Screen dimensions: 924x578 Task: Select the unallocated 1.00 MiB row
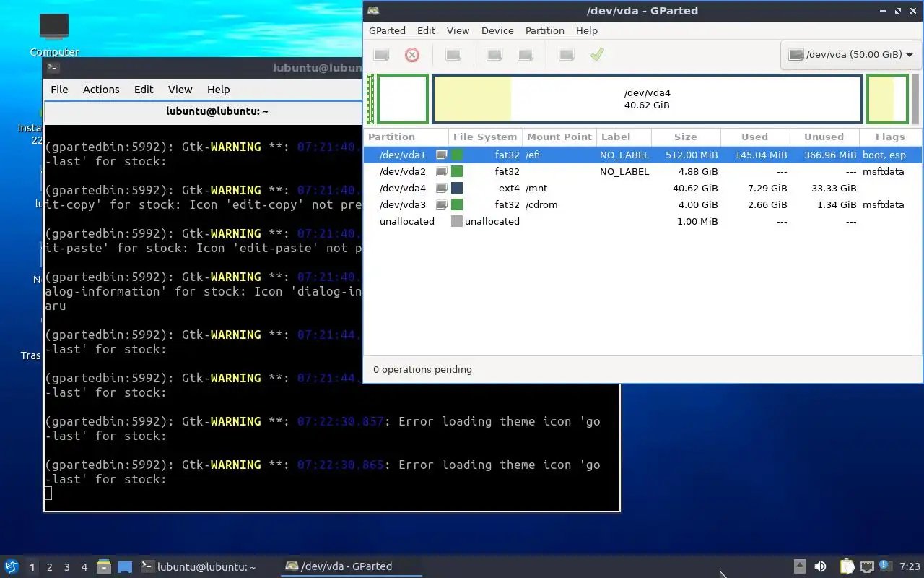pos(642,221)
